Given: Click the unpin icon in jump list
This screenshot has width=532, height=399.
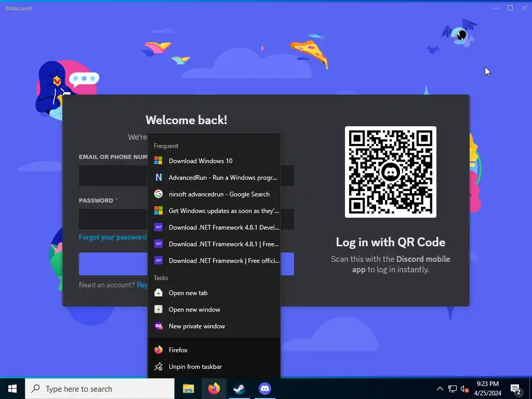Looking at the screenshot, I should (158, 366).
